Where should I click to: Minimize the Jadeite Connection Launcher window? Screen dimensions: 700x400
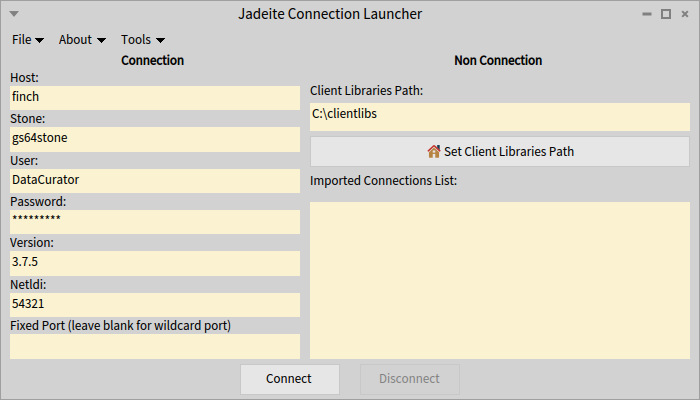tap(648, 14)
